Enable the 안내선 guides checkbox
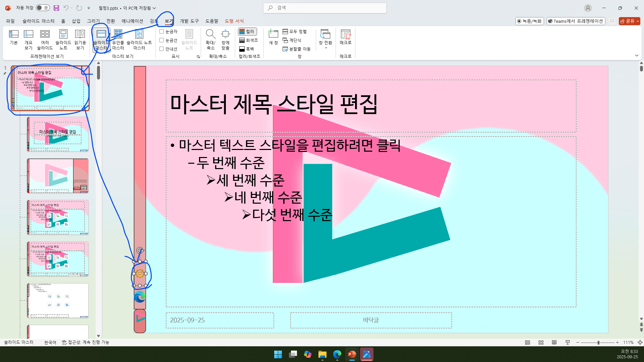Image resolution: width=644 pixels, height=362 pixels. click(161, 48)
